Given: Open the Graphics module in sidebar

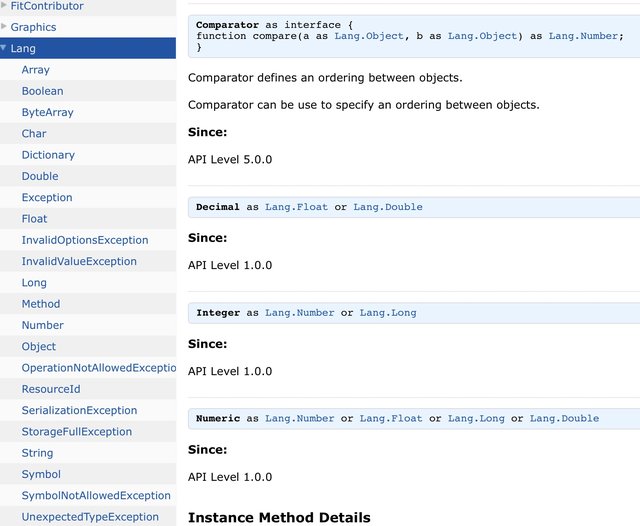Looking at the screenshot, I should pyautogui.click(x=33, y=27).
